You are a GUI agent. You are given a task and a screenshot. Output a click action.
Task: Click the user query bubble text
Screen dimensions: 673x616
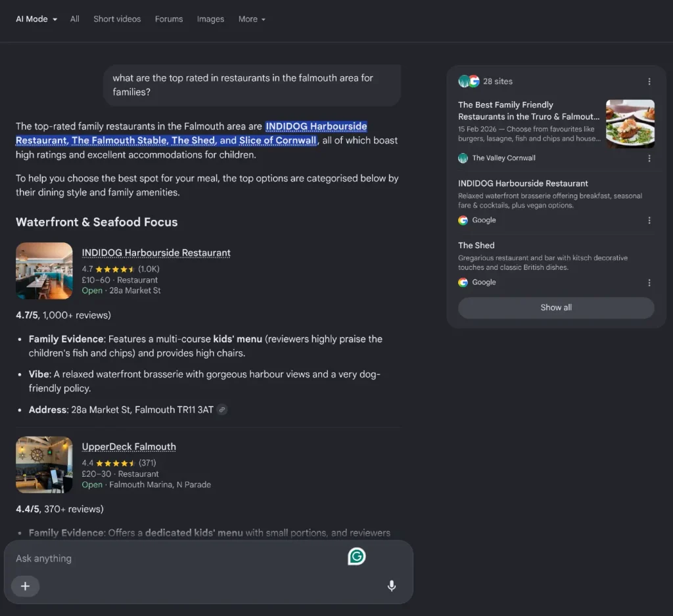pyautogui.click(x=243, y=85)
